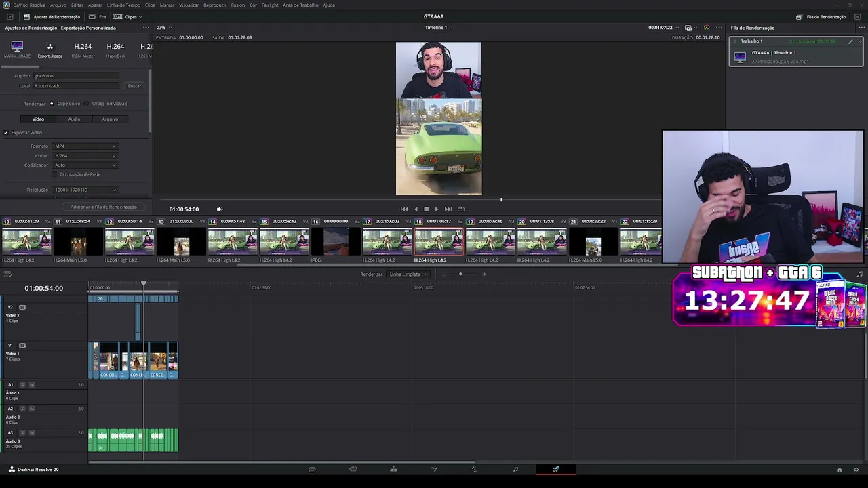Open the viewer timecode 00:01:07:22 dropdown
Image resolution: width=868 pixels, height=488 pixels.
[663, 28]
